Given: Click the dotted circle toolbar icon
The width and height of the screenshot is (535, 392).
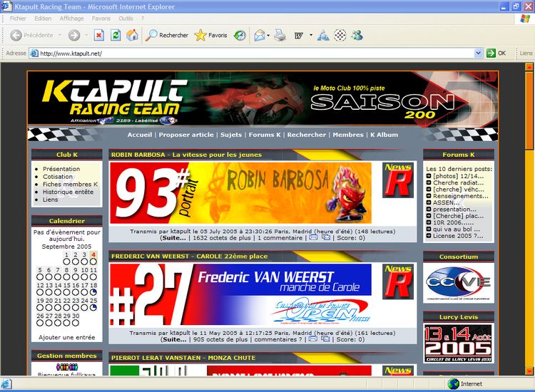Looking at the screenshot, I should click(x=340, y=35).
